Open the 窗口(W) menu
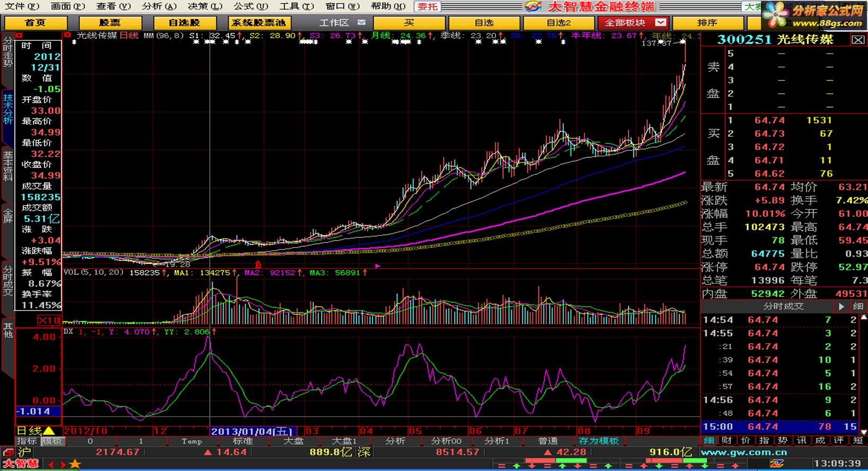Screen dimensions: 868x471 pos(342,6)
